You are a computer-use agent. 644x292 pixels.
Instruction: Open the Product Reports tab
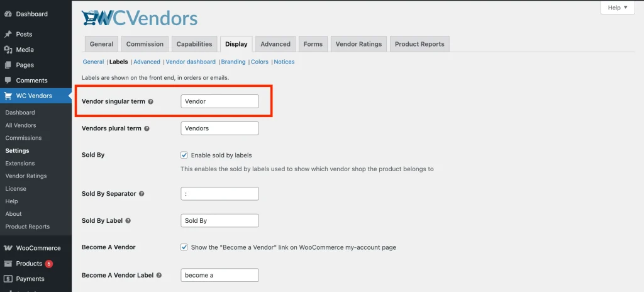click(x=419, y=44)
